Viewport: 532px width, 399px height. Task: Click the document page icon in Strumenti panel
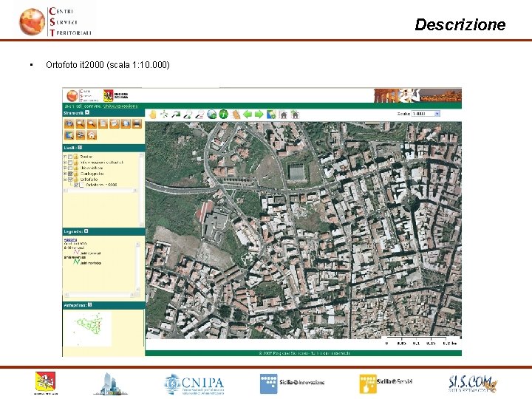click(x=103, y=124)
